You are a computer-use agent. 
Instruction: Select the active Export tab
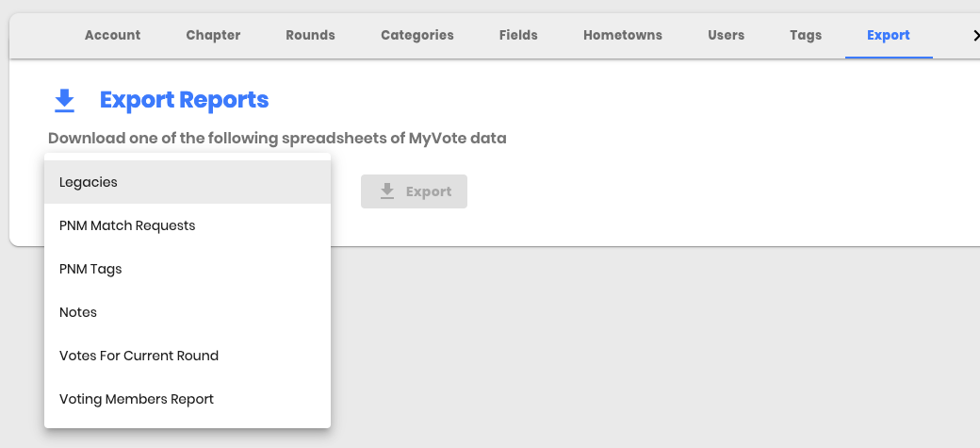[x=889, y=36]
